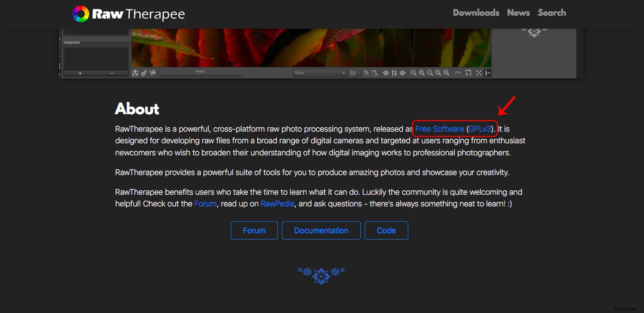Open the None processing profile dropdown

319,72
